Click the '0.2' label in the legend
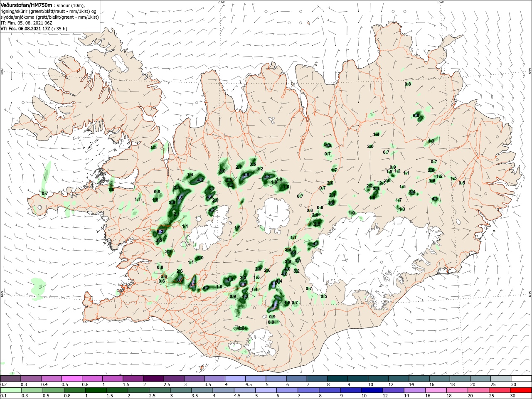The image size is (532, 399). [x=3, y=384]
